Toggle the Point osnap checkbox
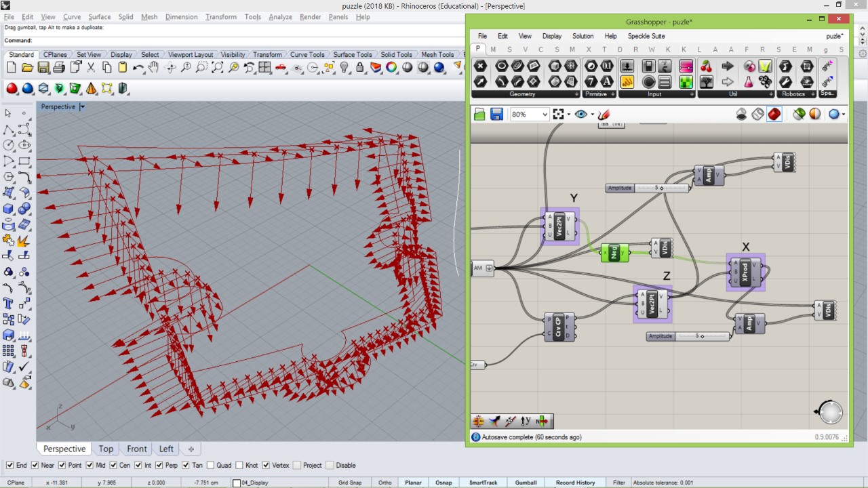 coord(62,465)
